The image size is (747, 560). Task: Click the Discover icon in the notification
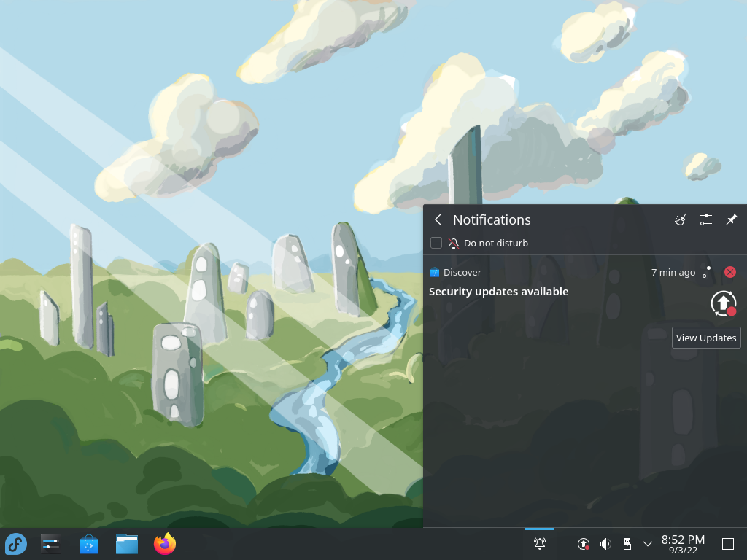[435, 273]
